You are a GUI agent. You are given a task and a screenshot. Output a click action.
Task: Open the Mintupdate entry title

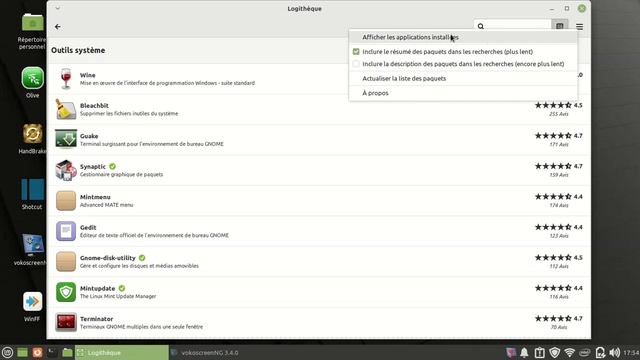[98, 288]
